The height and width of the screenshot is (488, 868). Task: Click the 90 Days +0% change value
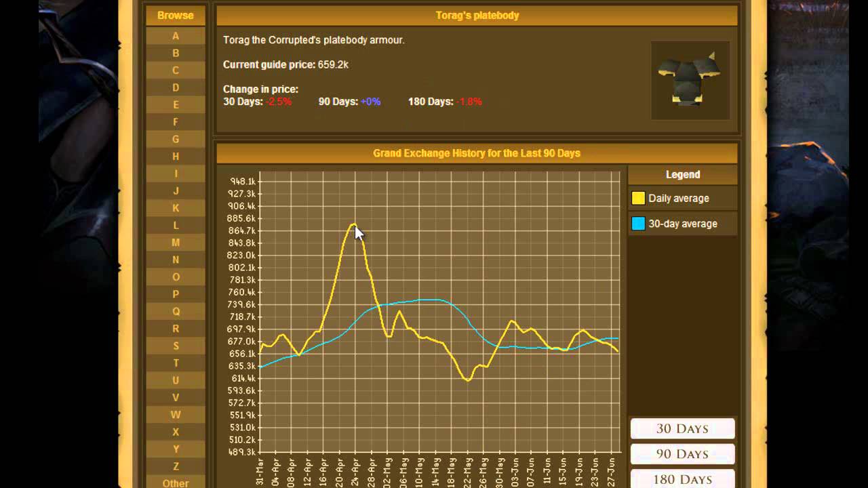371,102
